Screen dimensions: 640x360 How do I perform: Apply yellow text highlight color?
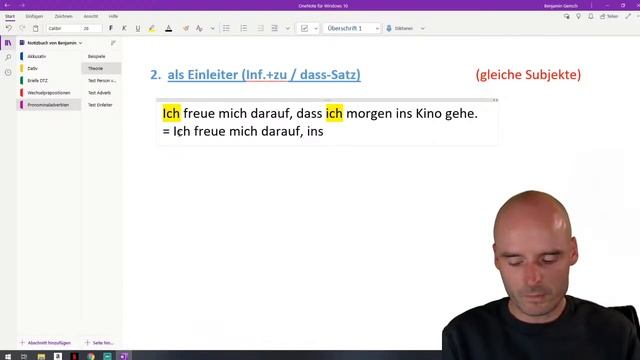(x=152, y=28)
